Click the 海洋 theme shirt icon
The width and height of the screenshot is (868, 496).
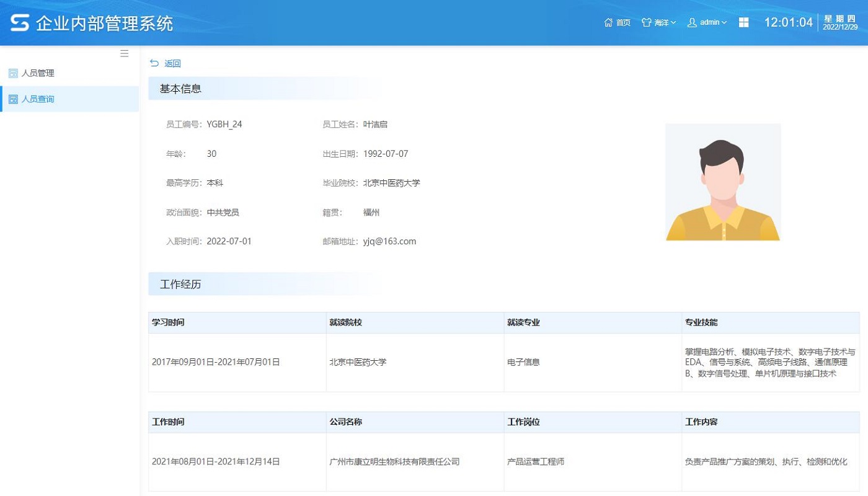(x=645, y=22)
